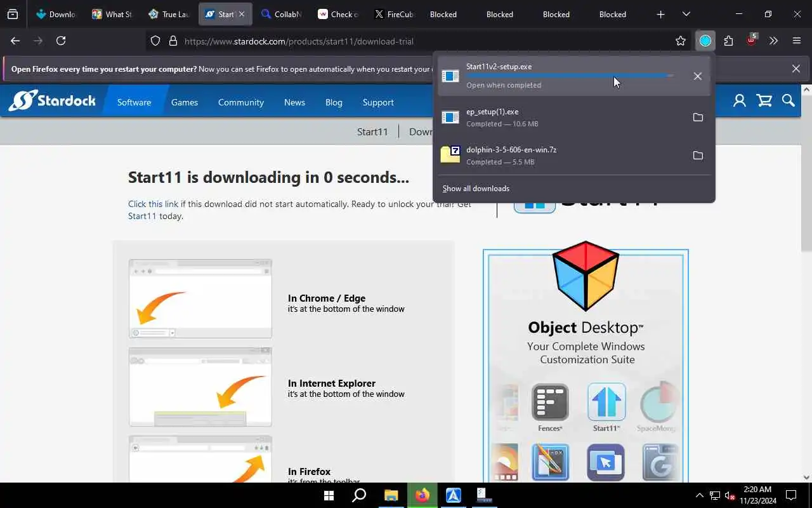Click the Get Start11 today link
The image size is (812, 508).
pyautogui.click(x=141, y=216)
